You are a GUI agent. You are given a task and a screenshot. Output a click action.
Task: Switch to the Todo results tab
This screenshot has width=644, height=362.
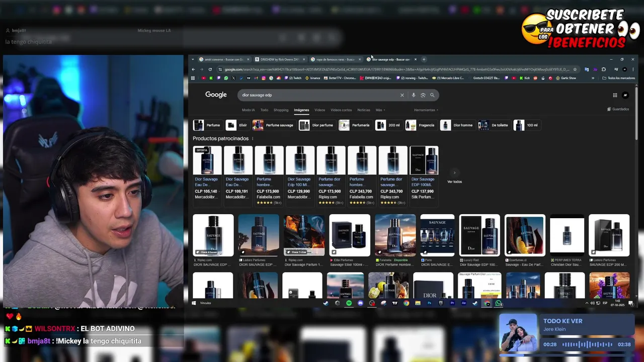point(264,110)
